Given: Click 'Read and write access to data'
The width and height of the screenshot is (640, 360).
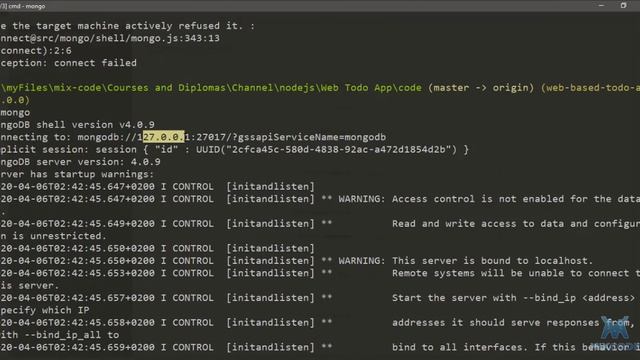Looking at the screenshot, I should pyautogui.click(x=481, y=224).
